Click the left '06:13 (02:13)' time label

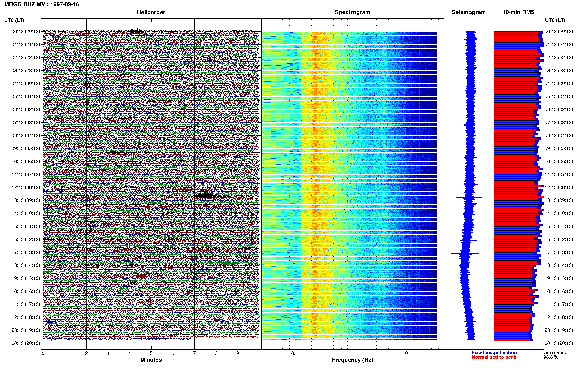coord(26,109)
